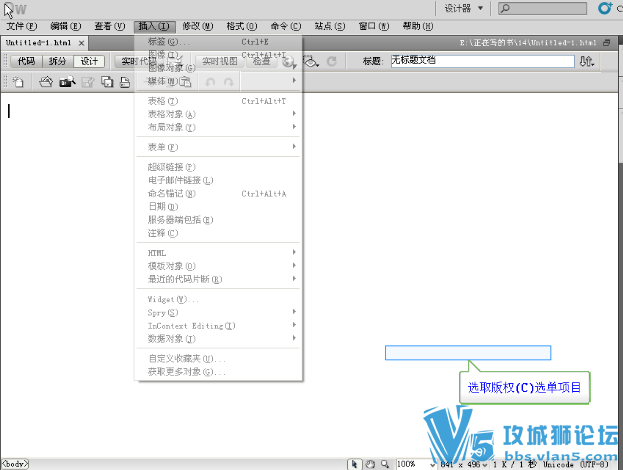Select 电子邮件链接(L) menu entry
623x470 pixels.
coord(218,180)
